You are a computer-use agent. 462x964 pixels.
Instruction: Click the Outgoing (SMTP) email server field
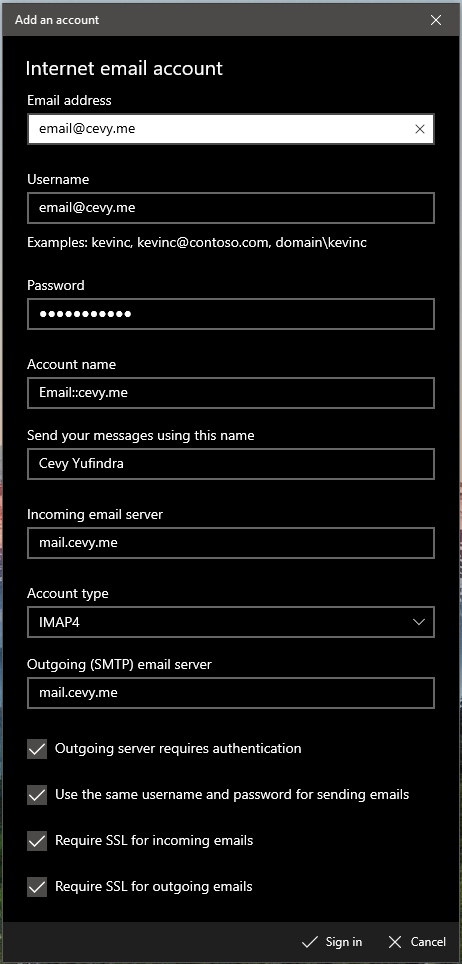(x=231, y=693)
